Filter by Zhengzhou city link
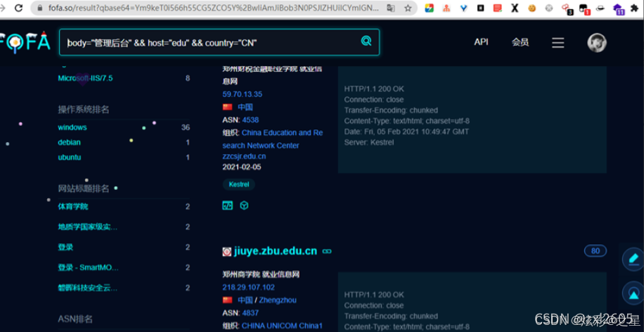Screen dimensions: 644x332 [x=278, y=300]
